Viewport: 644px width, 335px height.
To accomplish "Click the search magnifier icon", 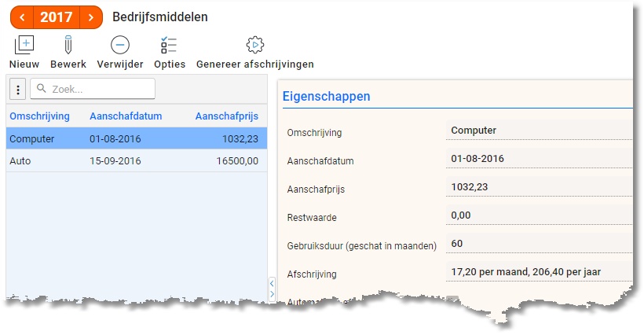I will [41, 88].
